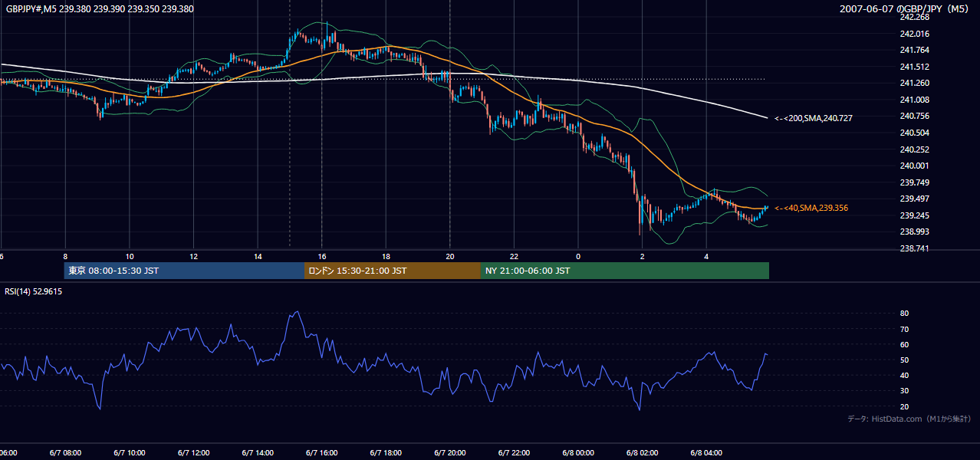Click RSI scale value 80
The image size is (980, 460).
click(904, 314)
